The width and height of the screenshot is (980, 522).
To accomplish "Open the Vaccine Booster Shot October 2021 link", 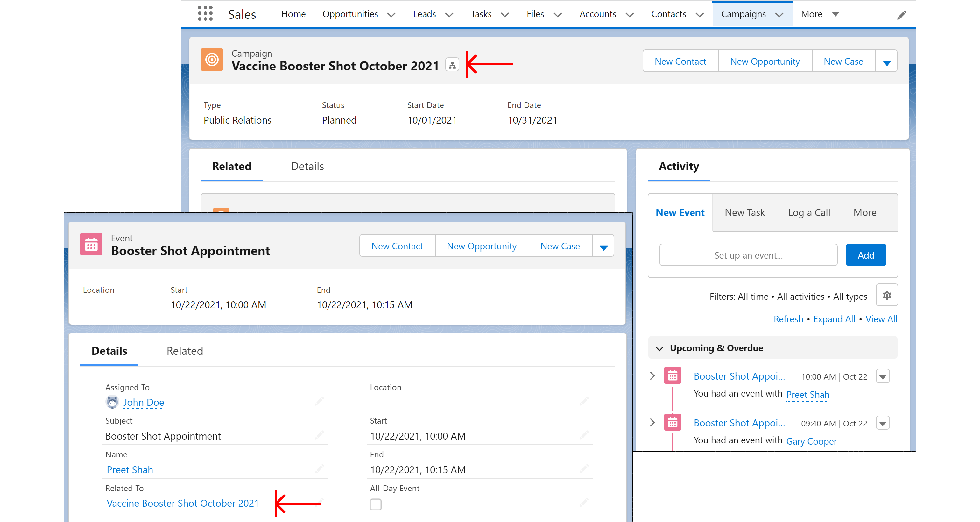I will [183, 503].
